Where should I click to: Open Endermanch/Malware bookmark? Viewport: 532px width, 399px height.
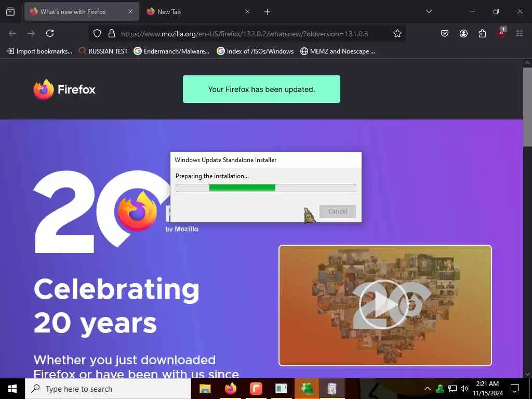tap(171, 51)
